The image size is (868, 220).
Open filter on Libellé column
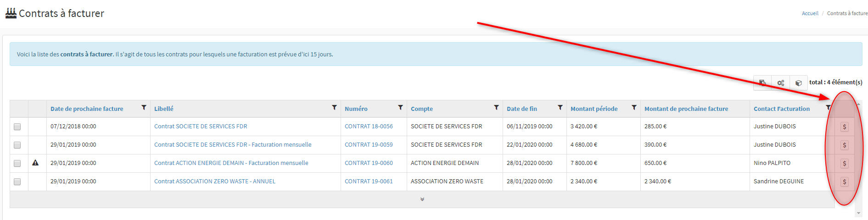click(334, 108)
